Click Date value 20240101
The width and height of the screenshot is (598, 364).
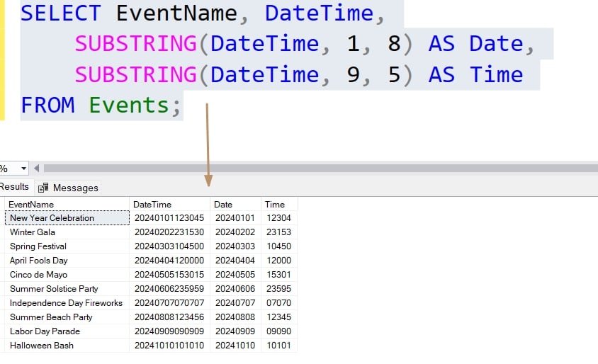[x=235, y=218]
